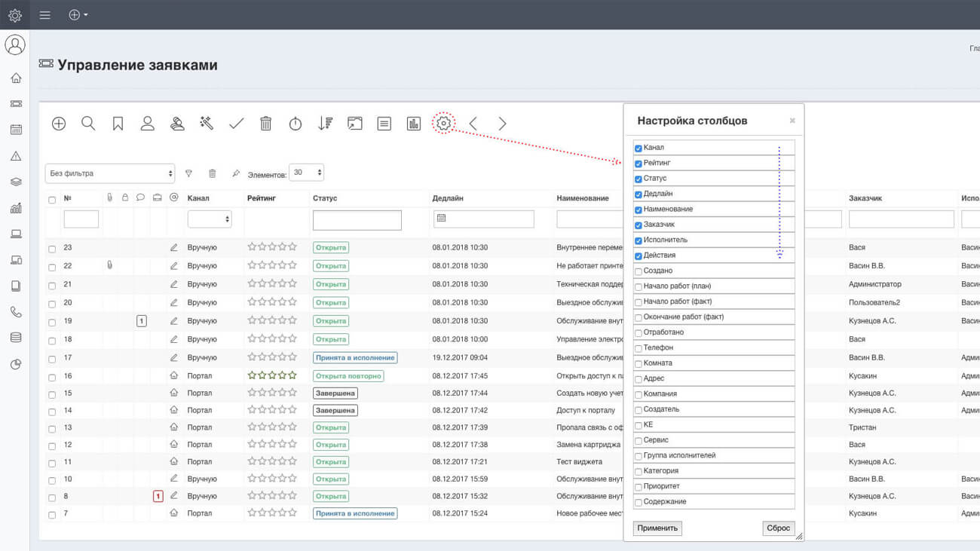Open search with the magnifier icon
Image resolution: width=980 pixels, height=551 pixels.
(x=88, y=124)
